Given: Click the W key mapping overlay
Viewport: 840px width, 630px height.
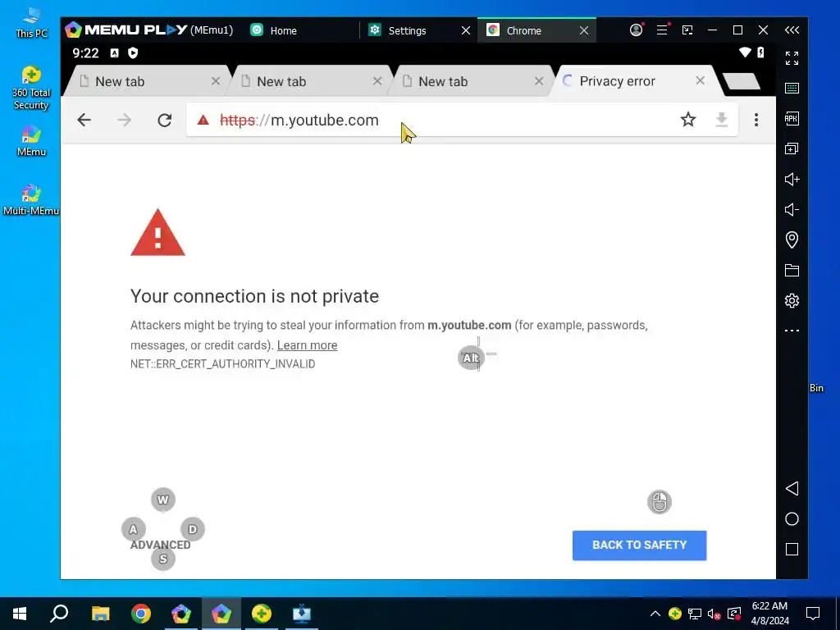Looking at the screenshot, I should 163,500.
